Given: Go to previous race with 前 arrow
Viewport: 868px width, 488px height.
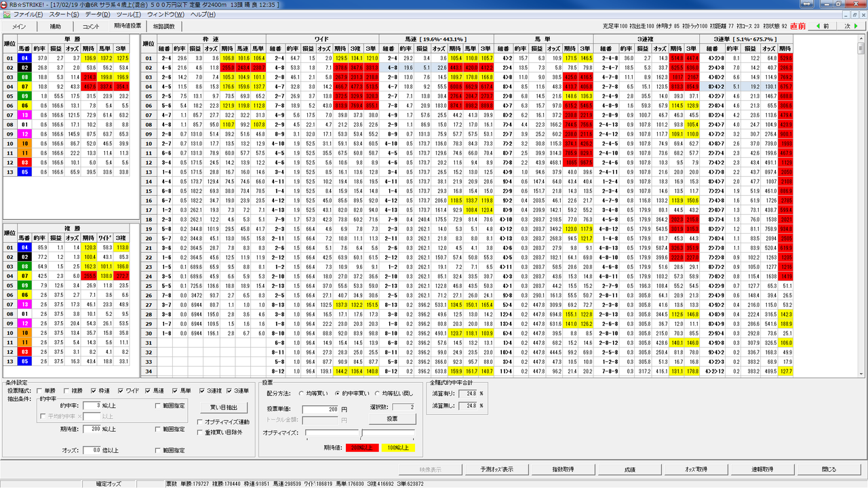Looking at the screenshot, I should 823,26.
